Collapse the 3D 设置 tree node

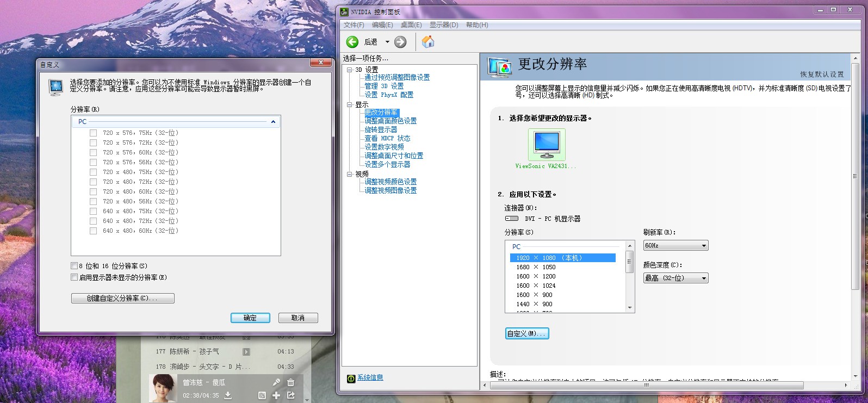[350, 70]
